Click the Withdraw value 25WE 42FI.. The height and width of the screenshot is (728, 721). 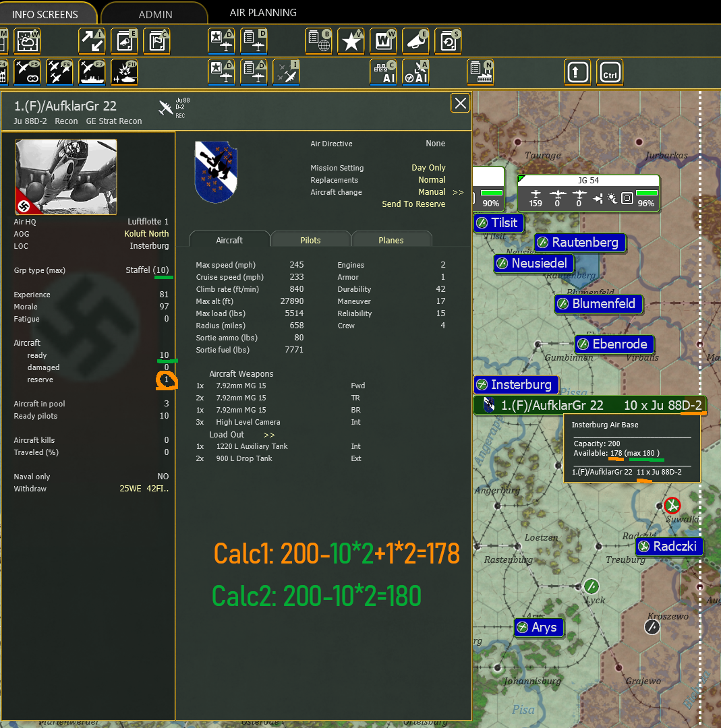pos(144,489)
